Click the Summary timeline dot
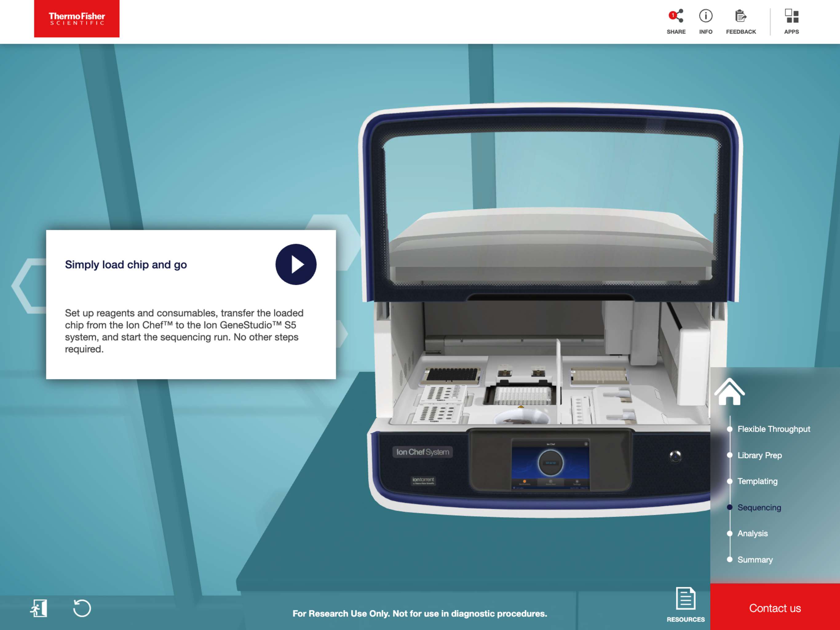The width and height of the screenshot is (840, 630). pyautogui.click(x=730, y=559)
